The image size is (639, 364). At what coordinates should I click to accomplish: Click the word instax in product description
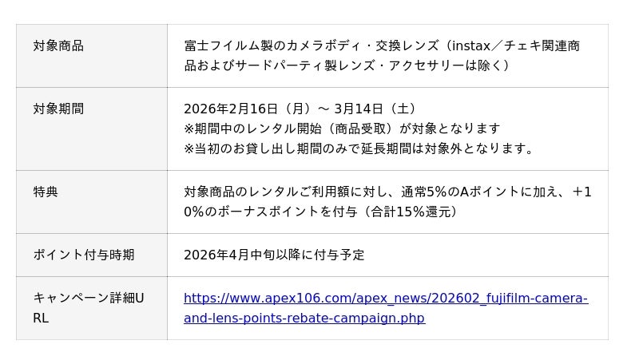click(x=471, y=45)
